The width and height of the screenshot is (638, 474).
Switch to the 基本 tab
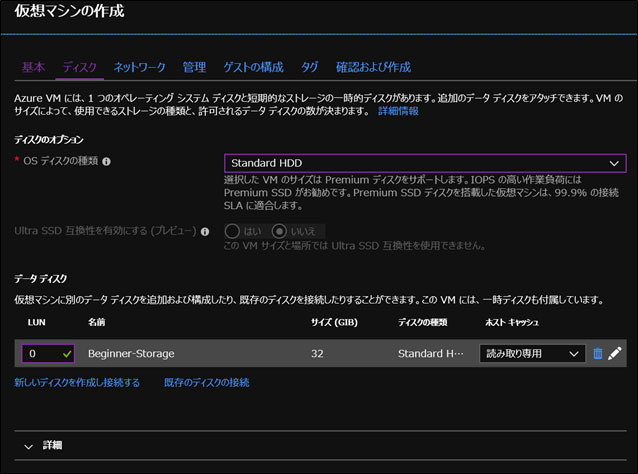click(x=33, y=67)
